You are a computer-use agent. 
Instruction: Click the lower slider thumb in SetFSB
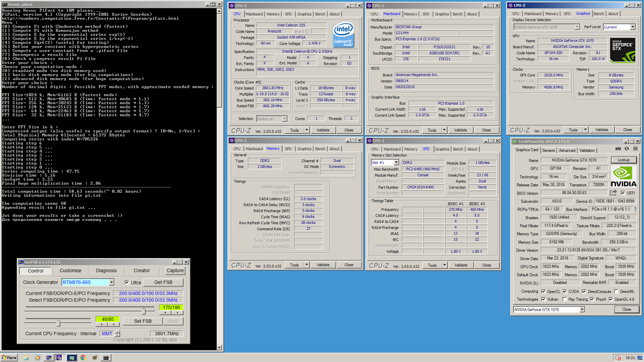pyautogui.click(x=59, y=323)
